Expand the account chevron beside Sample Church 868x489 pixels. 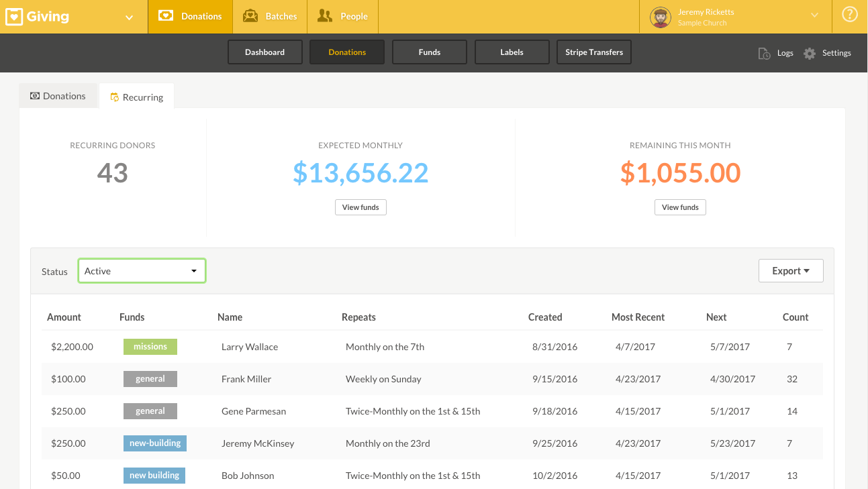click(x=814, y=14)
